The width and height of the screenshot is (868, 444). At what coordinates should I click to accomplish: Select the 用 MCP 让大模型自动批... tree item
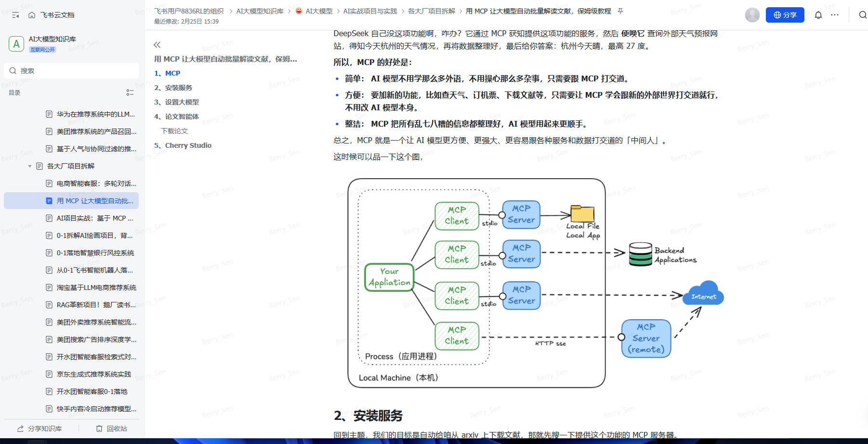pos(71,201)
